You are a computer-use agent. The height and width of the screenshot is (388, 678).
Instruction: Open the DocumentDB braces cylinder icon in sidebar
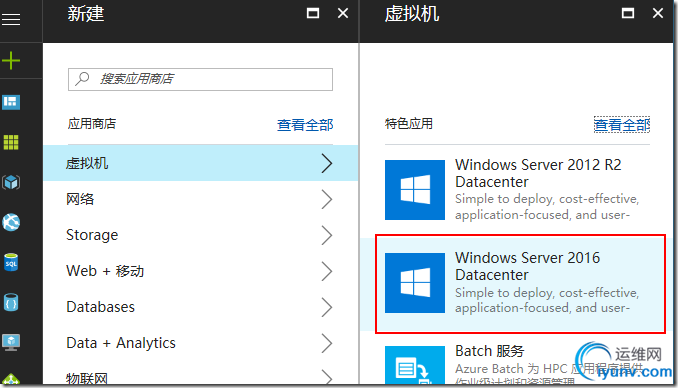[11, 302]
